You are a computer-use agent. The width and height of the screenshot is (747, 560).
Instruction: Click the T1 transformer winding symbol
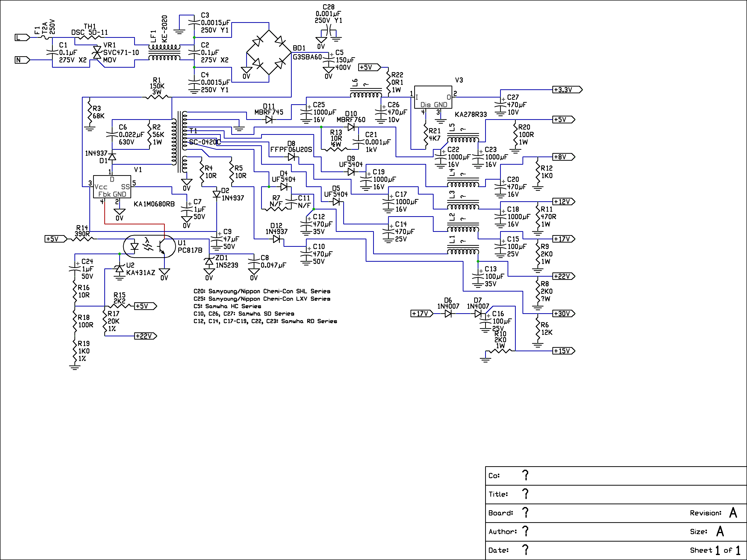tap(179, 142)
